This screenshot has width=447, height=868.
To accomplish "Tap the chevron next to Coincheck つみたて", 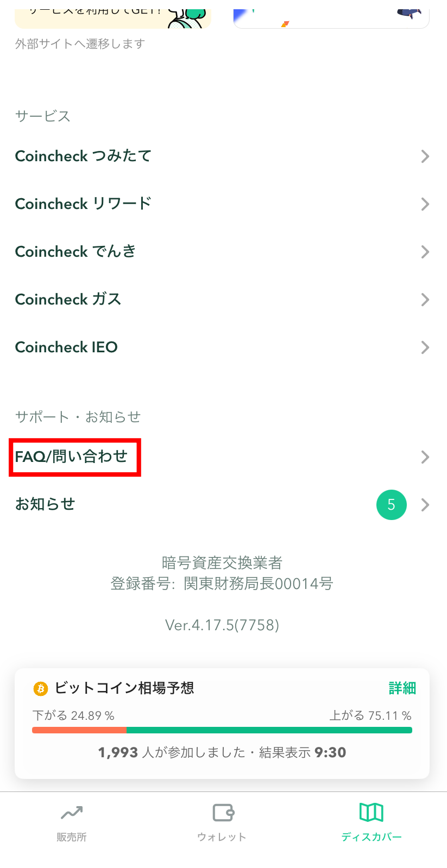I will click(x=425, y=156).
